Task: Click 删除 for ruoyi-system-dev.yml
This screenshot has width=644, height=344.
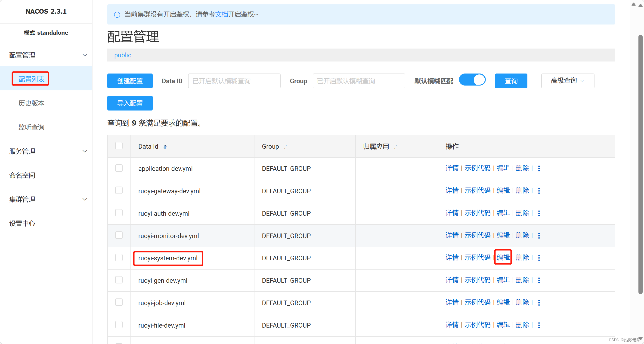Action: click(522, 257)
